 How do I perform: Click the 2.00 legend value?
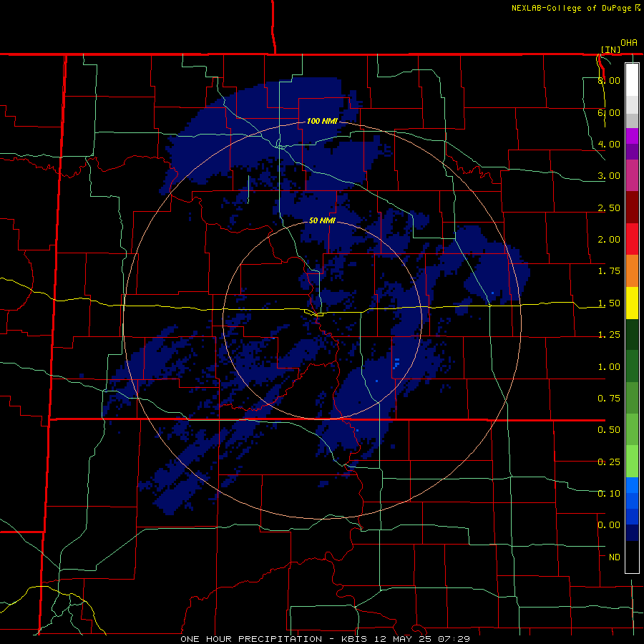click(x=609, y=240)
